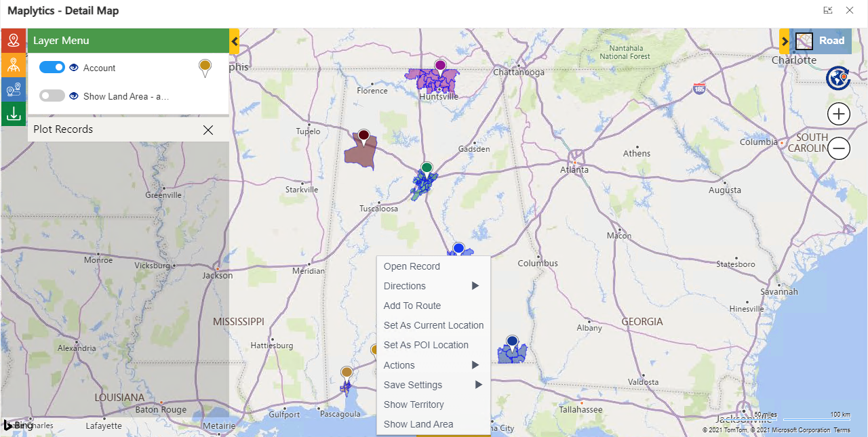Click the Account golden pin color marker
Viewport: 868px width, 437px height.
[205, 67]
